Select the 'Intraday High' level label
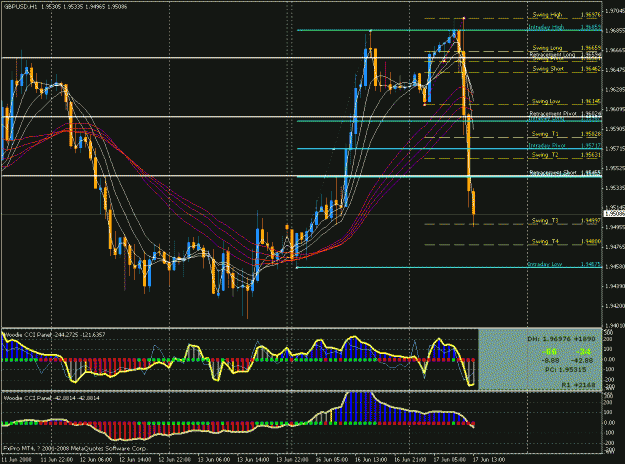Screen dimensions: 625x464 click(546, 27)
